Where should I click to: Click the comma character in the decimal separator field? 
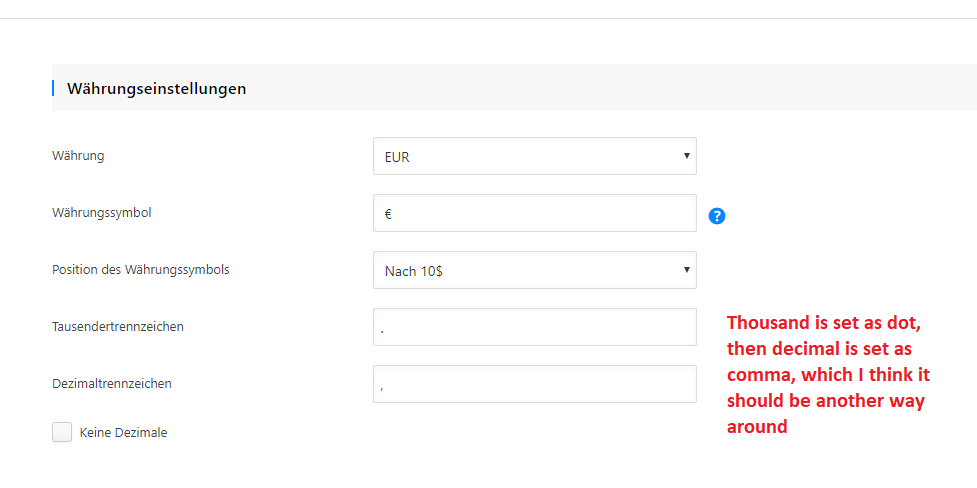point(382,387)
